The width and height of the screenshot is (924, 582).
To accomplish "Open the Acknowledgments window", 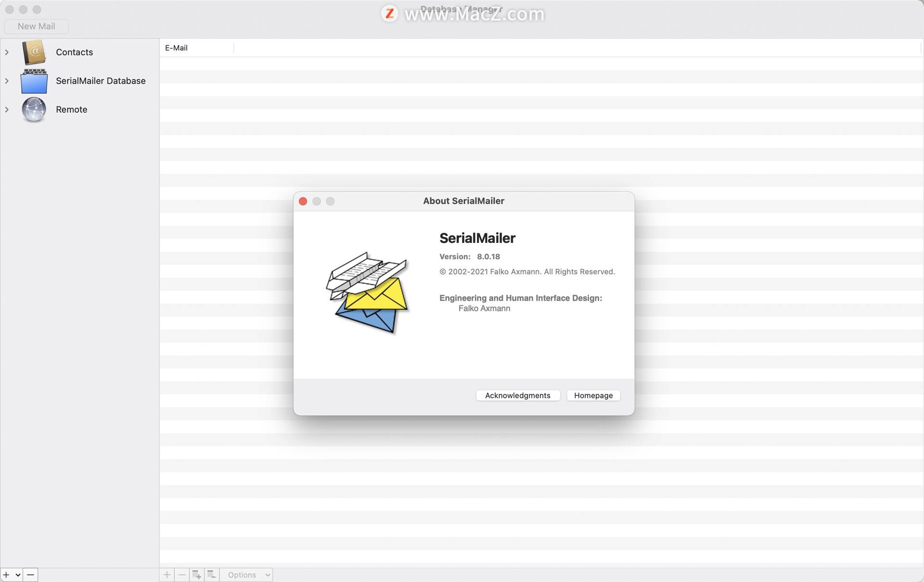I will (x=518, y=395).
